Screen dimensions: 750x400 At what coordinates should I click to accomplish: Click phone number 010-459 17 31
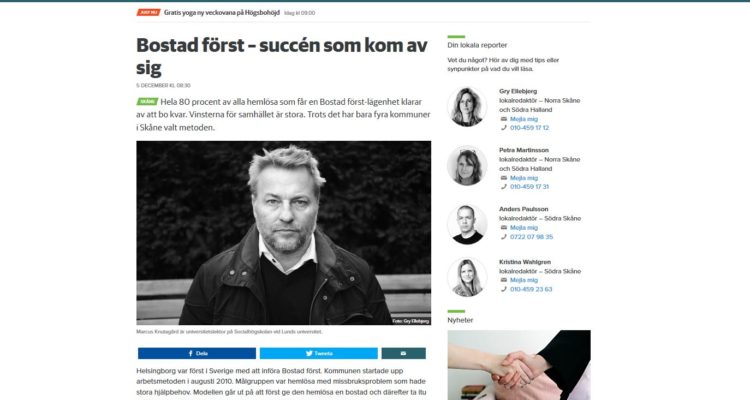click(x=529, y=187)
